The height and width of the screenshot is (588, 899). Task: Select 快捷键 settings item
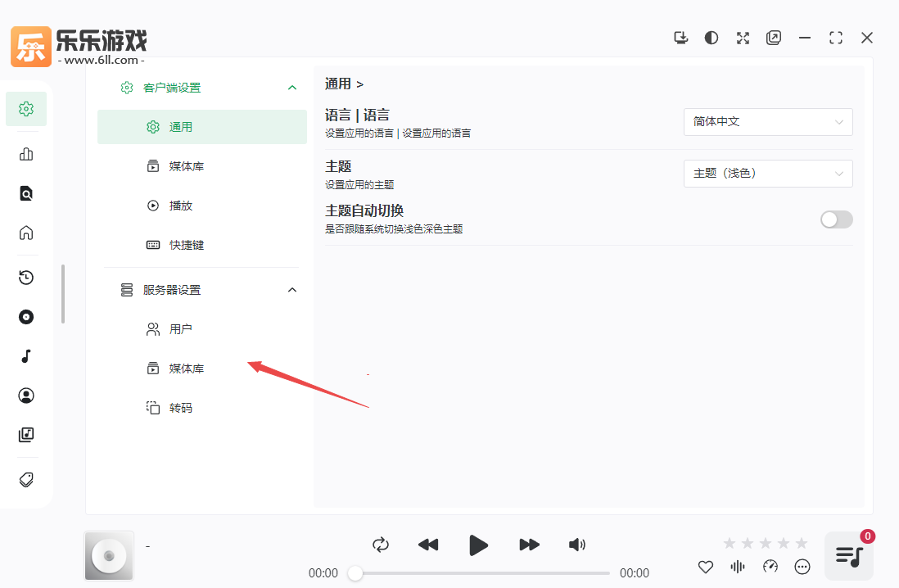pyautogui.click(x=201, y=245)
